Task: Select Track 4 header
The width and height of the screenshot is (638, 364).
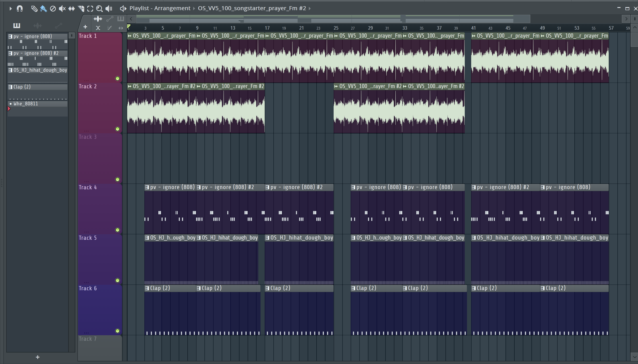Action: pyautogui.click(x=100, y=209)
